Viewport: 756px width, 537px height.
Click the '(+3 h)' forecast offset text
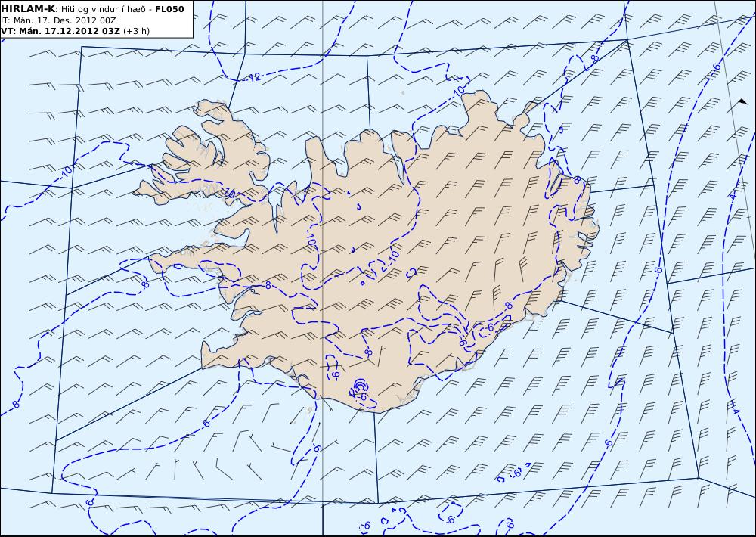(136, 31)
